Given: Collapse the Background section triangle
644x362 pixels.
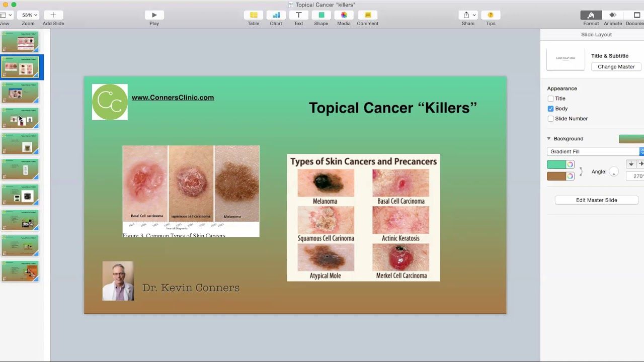Looking at the screenshot, I should click(549, 139).
